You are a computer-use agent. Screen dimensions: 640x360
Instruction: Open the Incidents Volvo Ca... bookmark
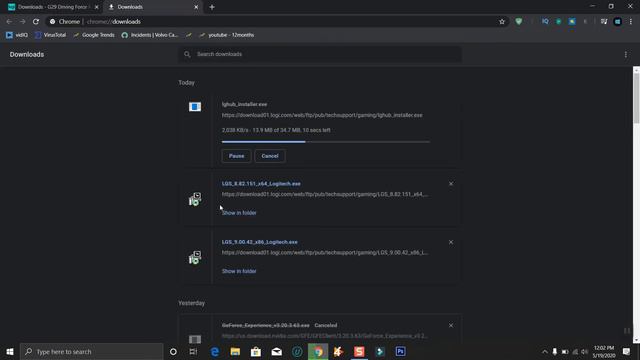coord(150,35)
